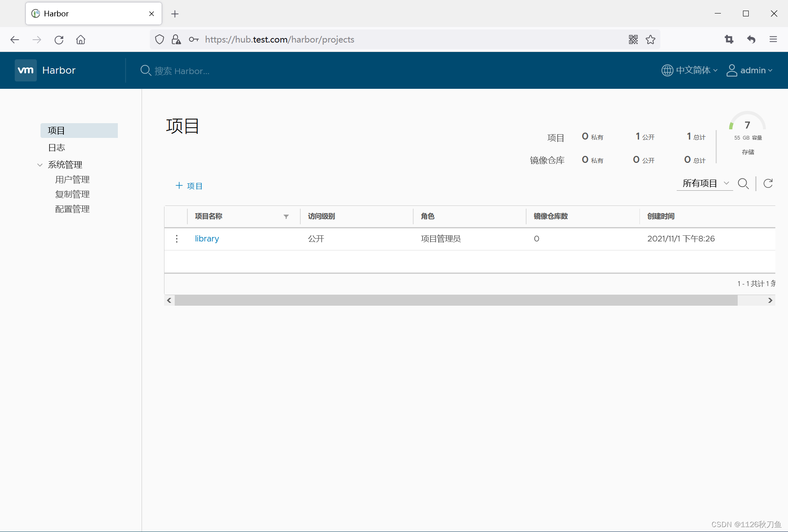Select 用户管理 in the sidebar

click(72, 180)
